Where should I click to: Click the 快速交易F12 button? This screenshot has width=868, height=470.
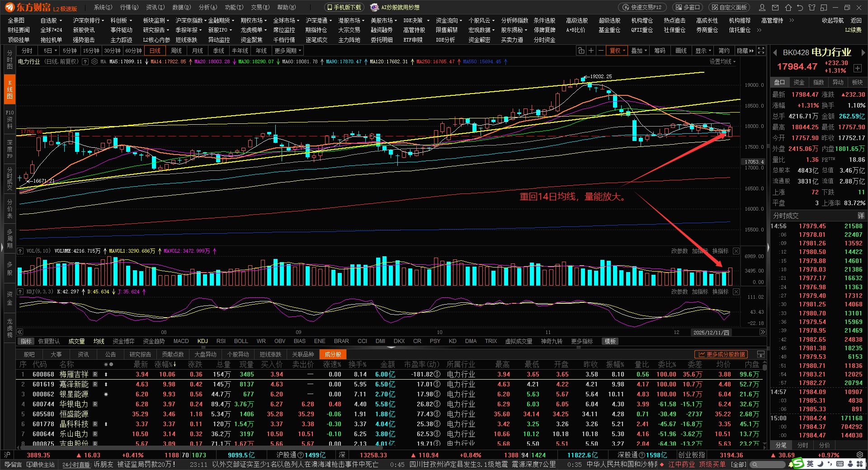point(642,8)
